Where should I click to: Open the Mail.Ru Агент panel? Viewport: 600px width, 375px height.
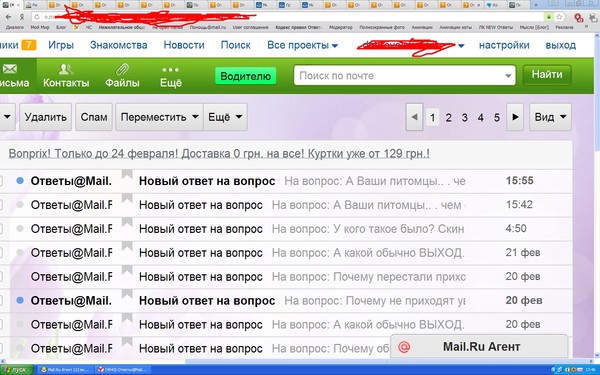pos(479,347)
